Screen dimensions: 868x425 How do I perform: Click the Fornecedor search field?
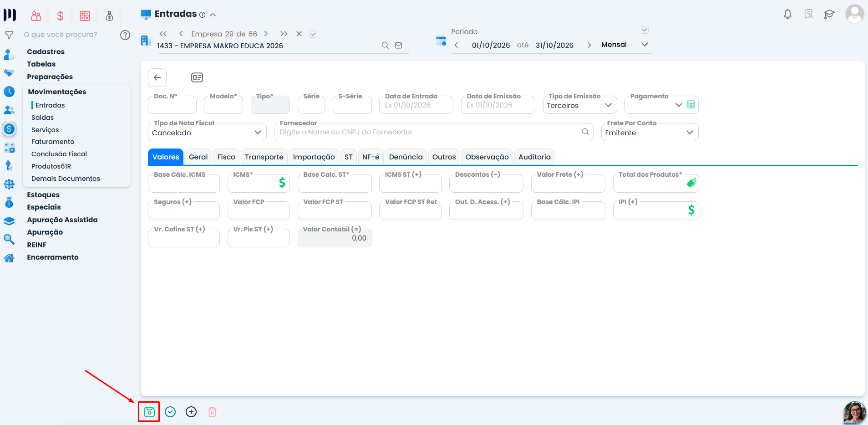pos(433,132)
